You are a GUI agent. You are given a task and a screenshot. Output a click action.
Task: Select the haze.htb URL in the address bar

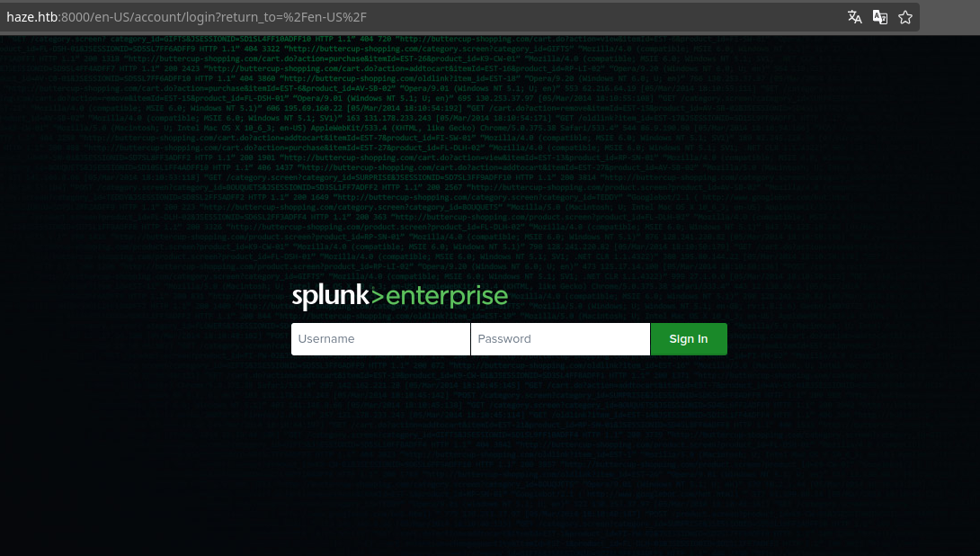click(x=186, y=17)
